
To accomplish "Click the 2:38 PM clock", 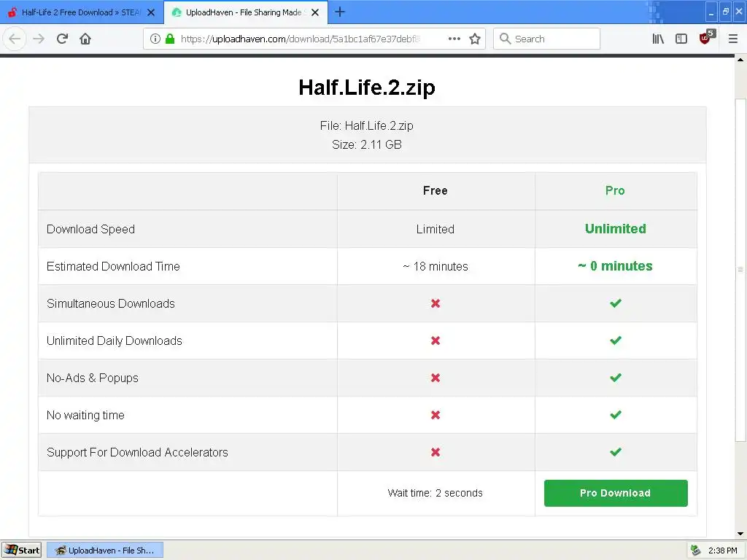I will click(x=723, y=551).
